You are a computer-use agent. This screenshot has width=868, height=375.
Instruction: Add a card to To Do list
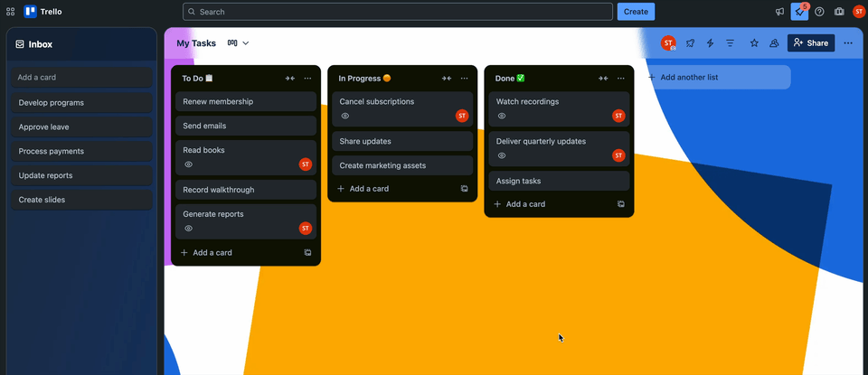[238, 253]
